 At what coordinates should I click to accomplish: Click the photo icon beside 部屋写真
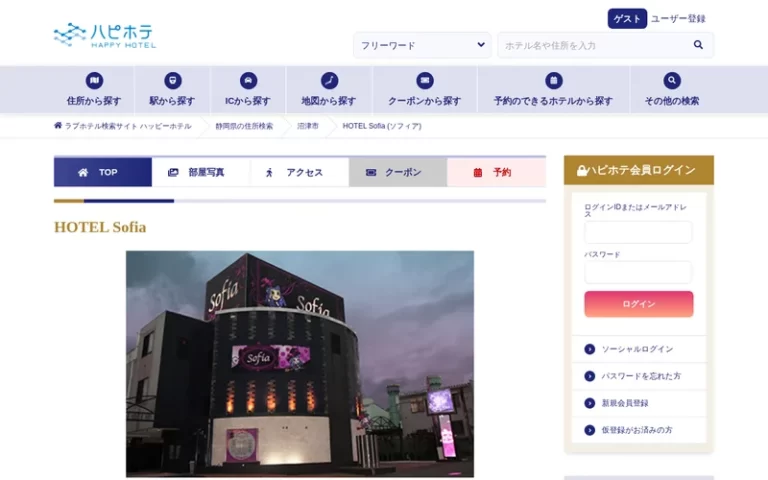tap(173, 172)
